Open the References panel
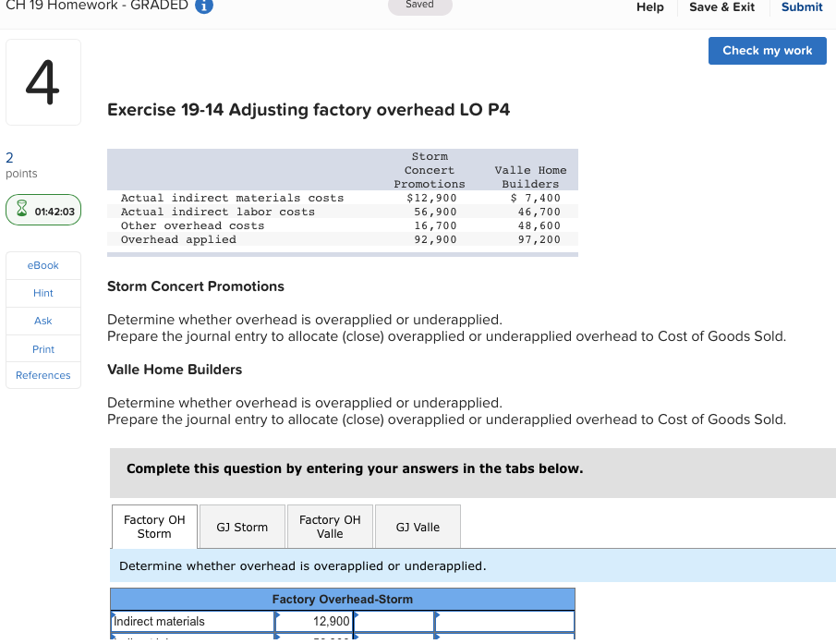Viewport: 836px width, 644px height. click(x=42, y=375)
